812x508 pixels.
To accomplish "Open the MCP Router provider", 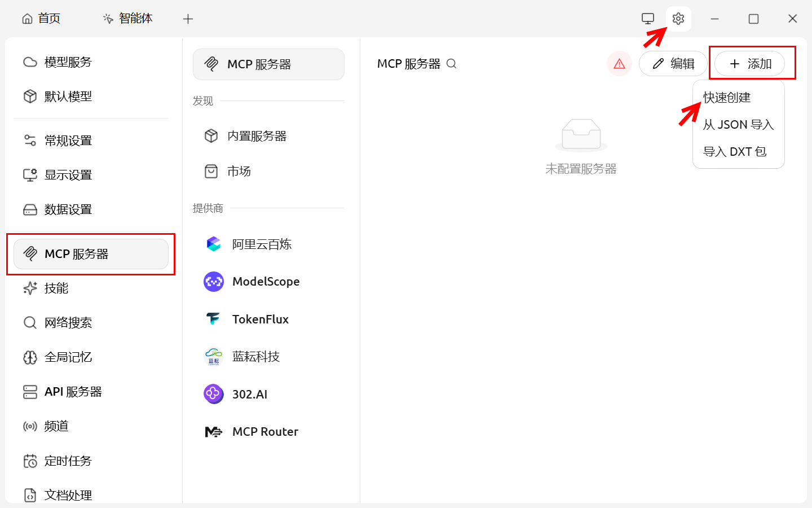I will 264,432.
